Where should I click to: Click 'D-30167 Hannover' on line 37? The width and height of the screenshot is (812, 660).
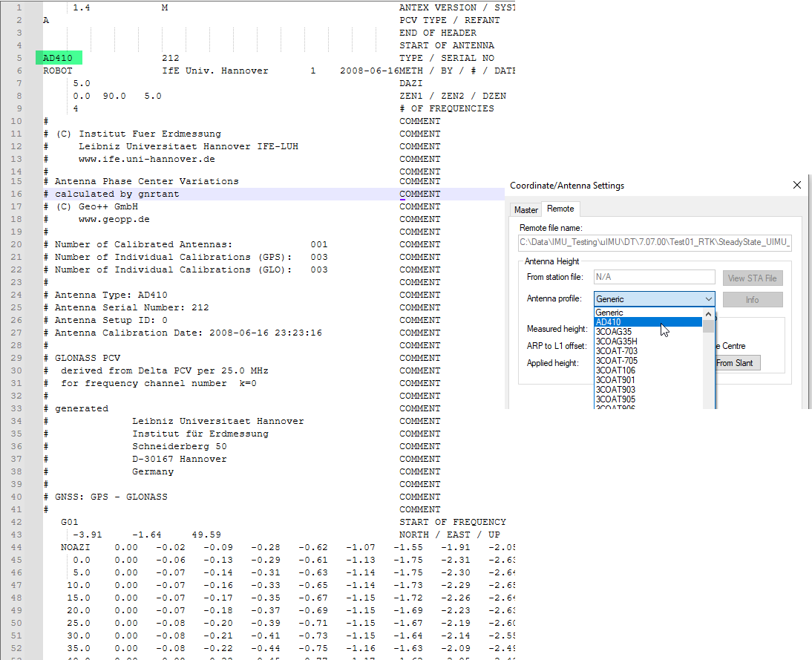point(179,459)
